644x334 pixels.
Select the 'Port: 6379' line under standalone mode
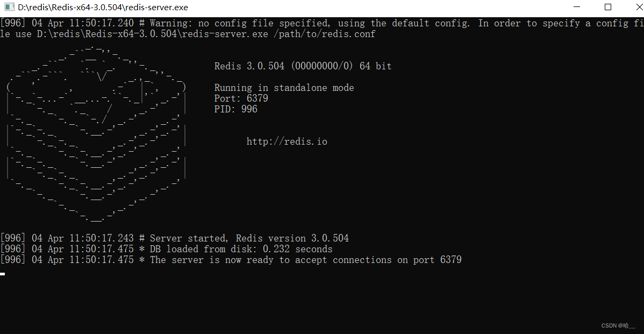point(241,98)
